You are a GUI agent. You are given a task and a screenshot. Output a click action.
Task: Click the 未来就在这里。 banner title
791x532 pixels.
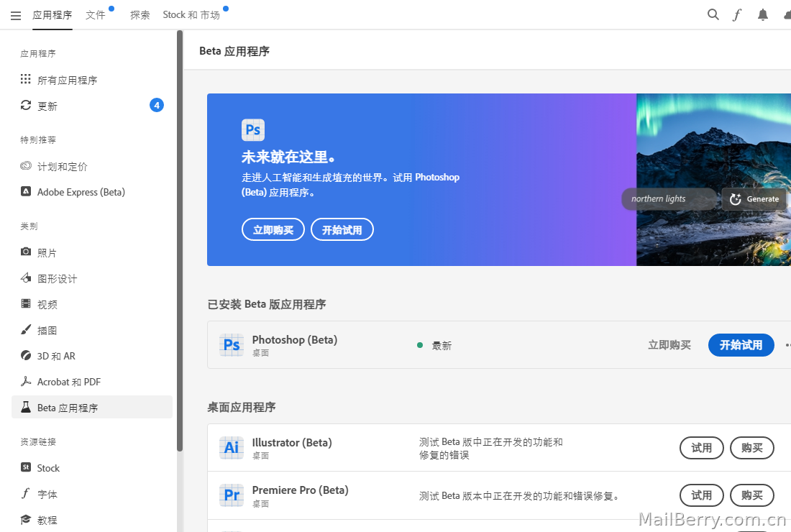[288, 157]
